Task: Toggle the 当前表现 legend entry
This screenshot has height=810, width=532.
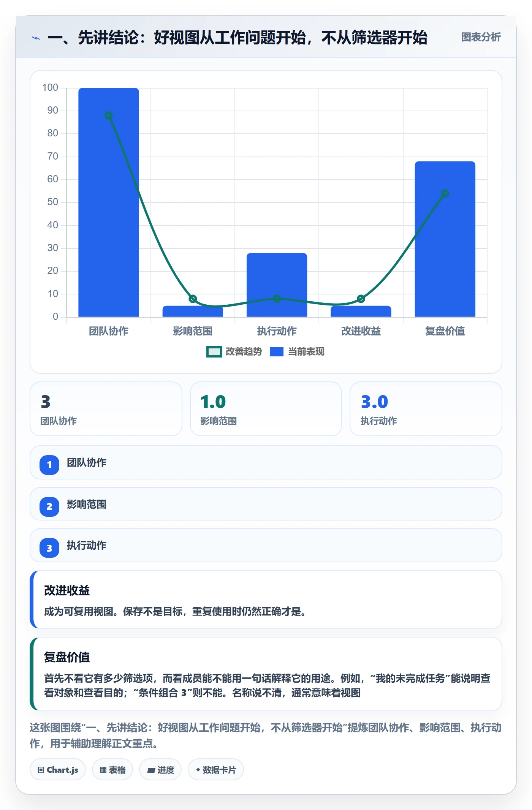Action: click(x=297, y=352)
